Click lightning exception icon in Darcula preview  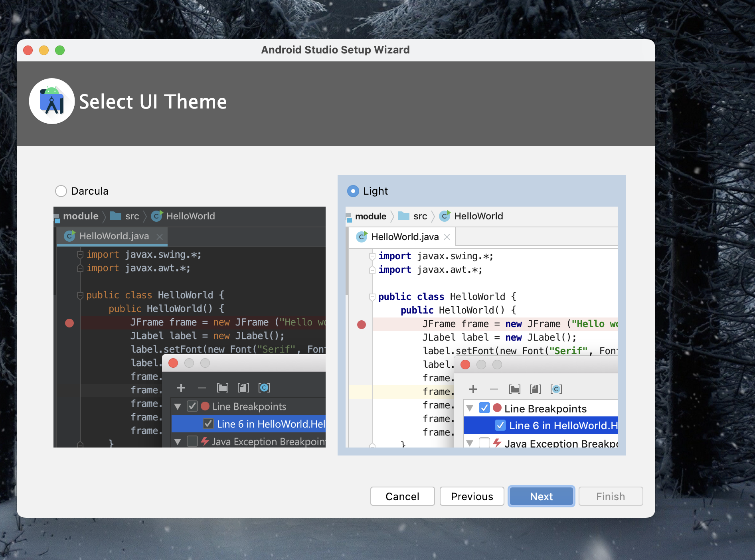(x=205, y=441)
